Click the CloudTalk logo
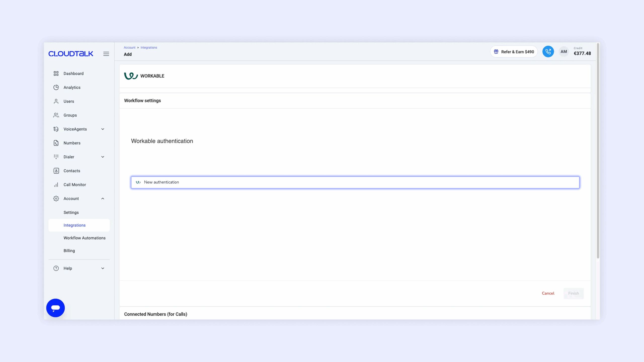Screen dimensions: 644x362 (71, 54)
